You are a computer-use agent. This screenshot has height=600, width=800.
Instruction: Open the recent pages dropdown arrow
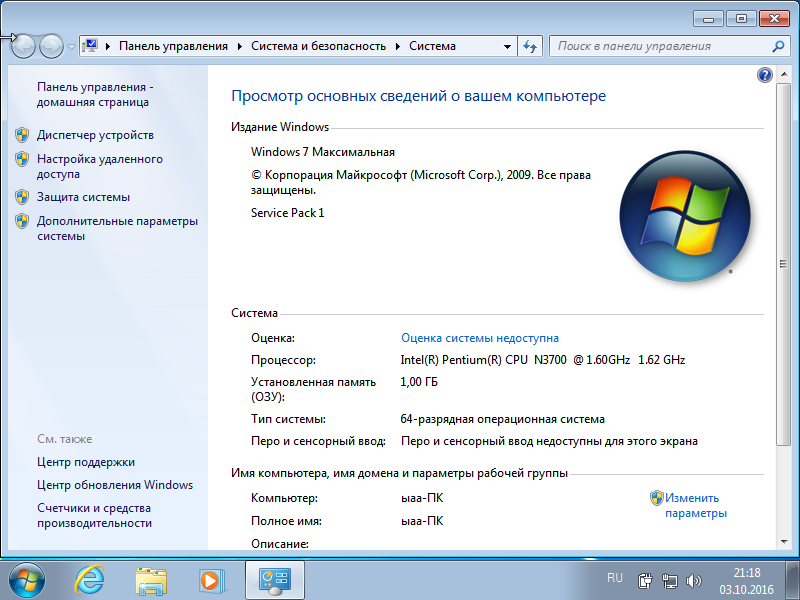pyautogui.click(x=71, y=46)
